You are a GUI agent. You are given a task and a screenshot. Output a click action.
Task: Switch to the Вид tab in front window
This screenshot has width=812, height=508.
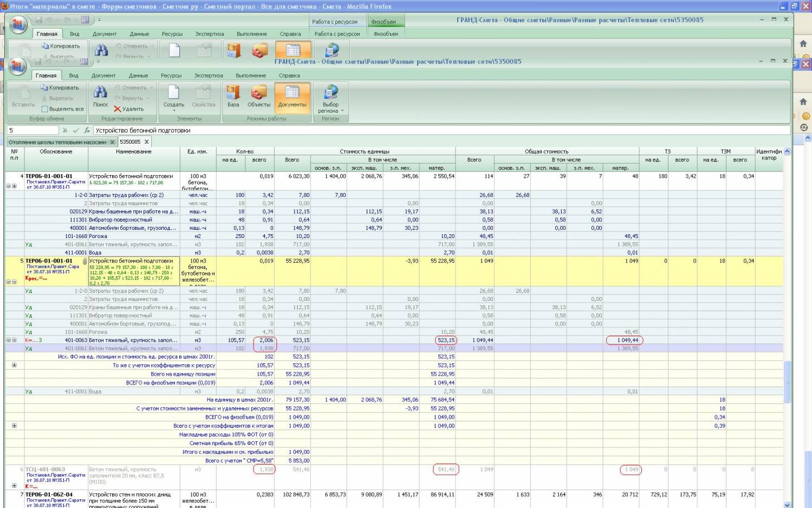[74, 75]
